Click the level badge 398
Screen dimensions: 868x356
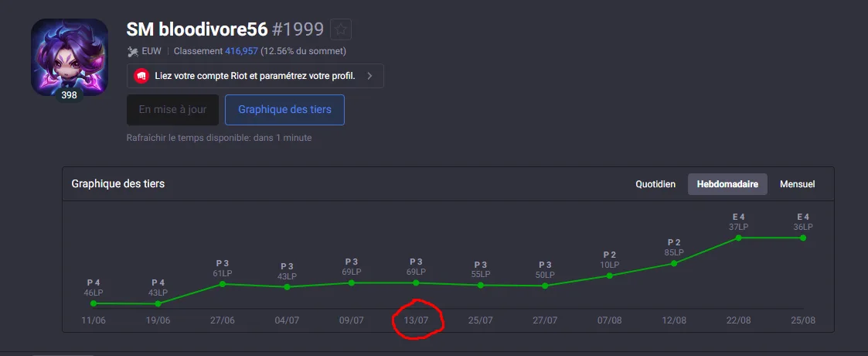click(x=70, y=95)
